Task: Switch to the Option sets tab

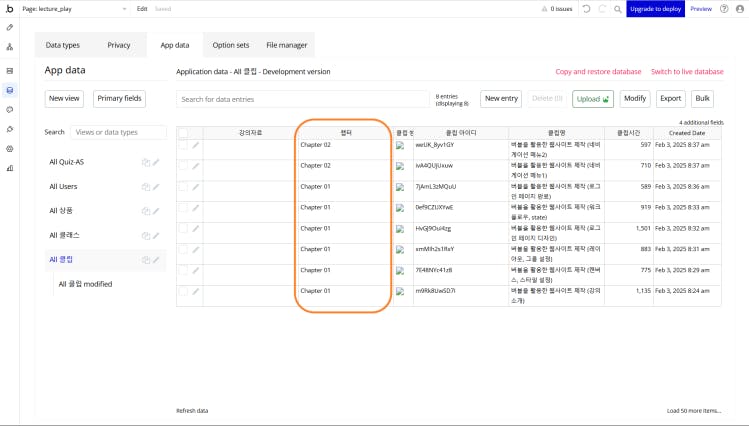Action: pyautogui.click(x=231, y=45)
